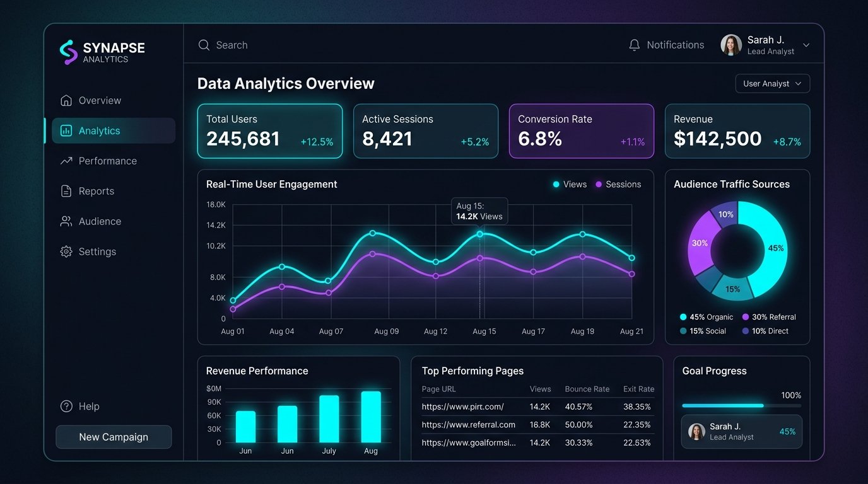The height and width of the screenshot is (484, 868).
Task: Click Sarah J. avatar in Goal Progress
Action: click(696, 432)
